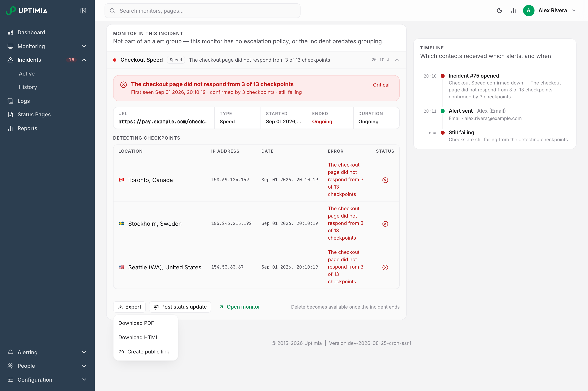Click the Toronto, Canada flag icon
This screenshot has height=391, width=588.
pyautogui.click(x=121, y=180)
